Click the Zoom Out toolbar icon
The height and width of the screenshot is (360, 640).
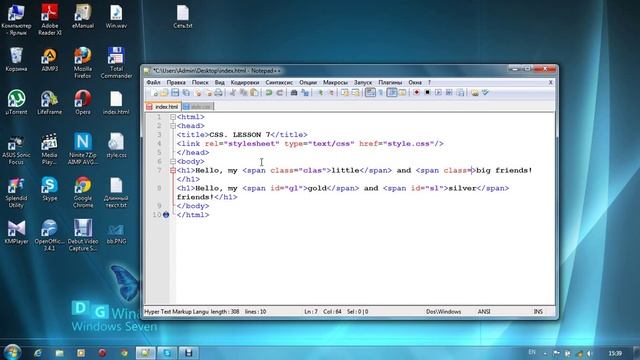click(x=331, y=93)
